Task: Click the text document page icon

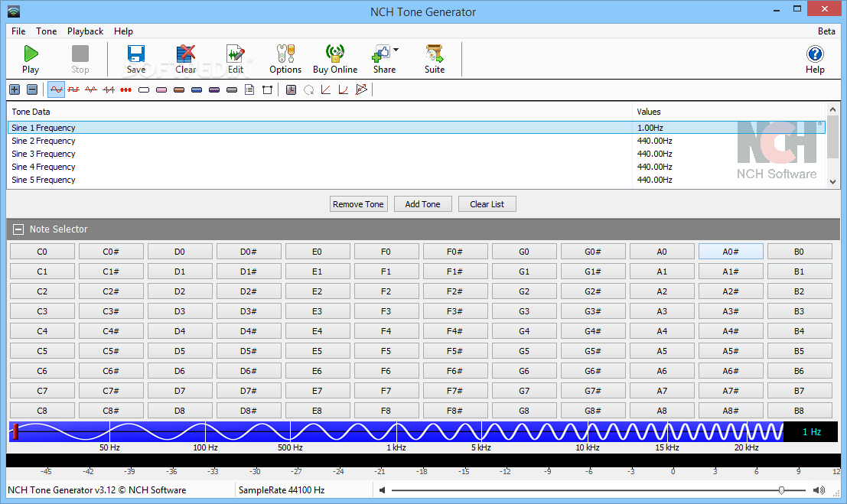Action: coord(249,89)
